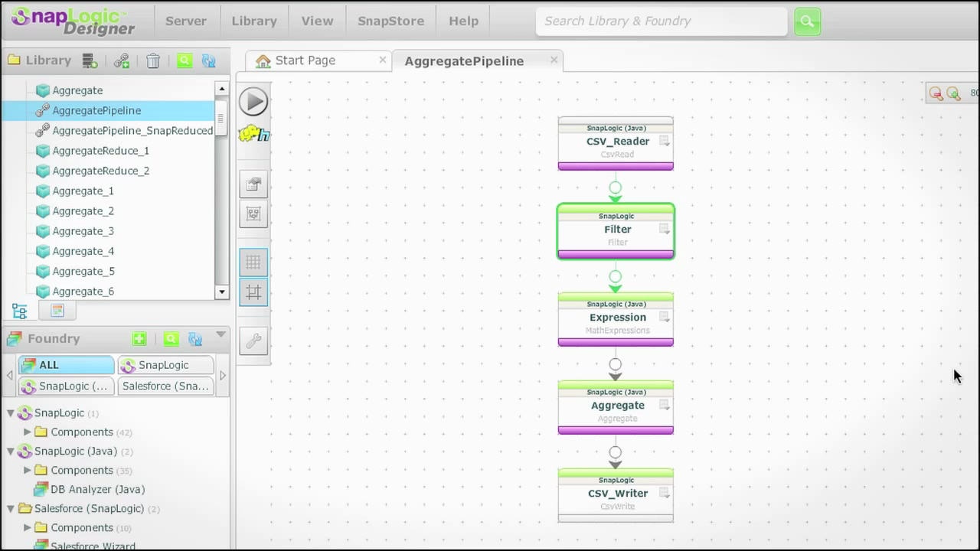980x551 pixels.
Task: Collapse Salesforce (SnapLogic) tree node
Action: pyautogui.click(x=11, y=508)
